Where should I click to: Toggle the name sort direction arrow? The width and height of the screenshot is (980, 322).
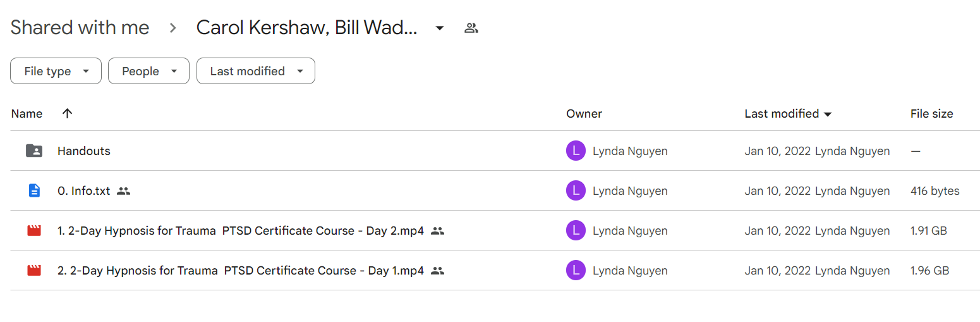click(68, 113)
